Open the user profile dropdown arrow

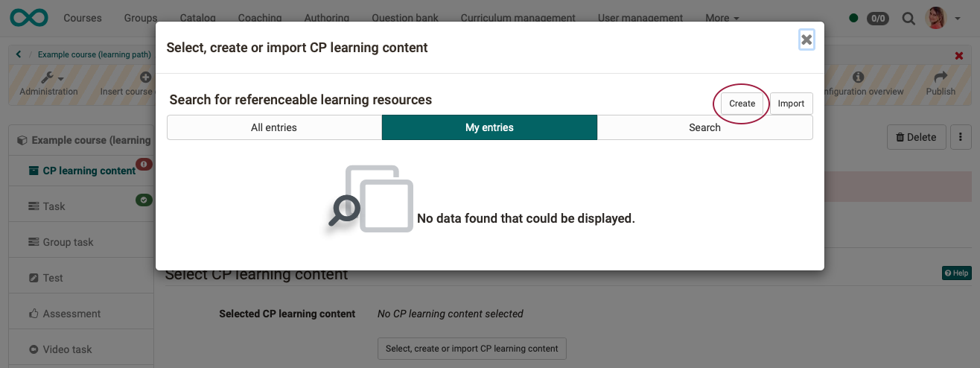pyautogui.click(x=958, y=18)
